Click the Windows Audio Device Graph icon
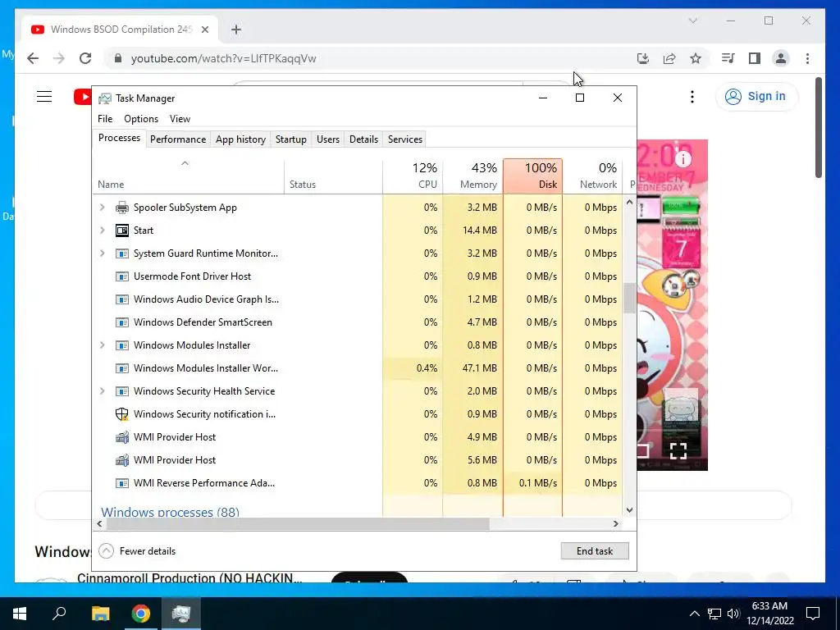The width and height of the screenshot is (840, 630). (122, 299)
